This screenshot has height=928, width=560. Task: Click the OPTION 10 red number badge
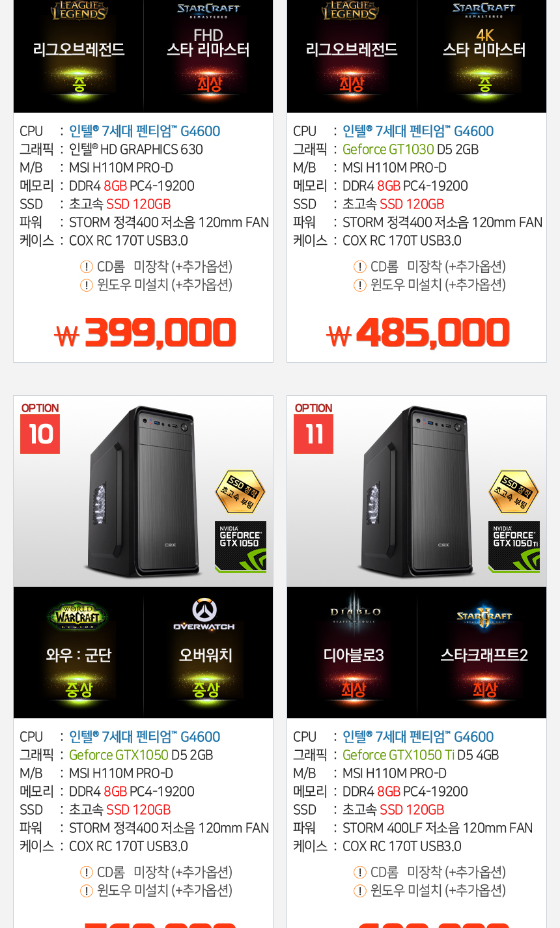click(x=40, y=434)
